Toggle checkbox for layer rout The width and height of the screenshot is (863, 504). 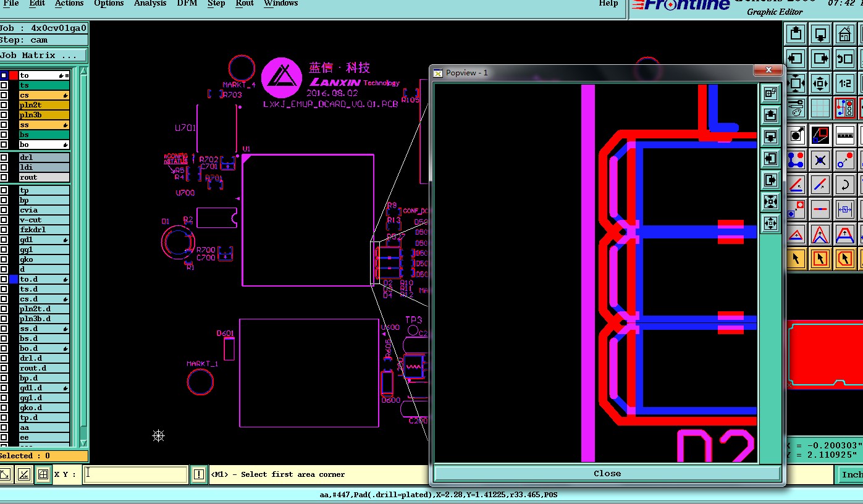click(4, 177)
